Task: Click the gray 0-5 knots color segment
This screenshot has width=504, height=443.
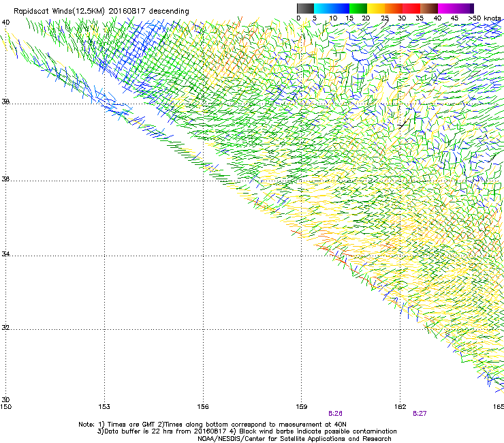Action: point(305,8)
